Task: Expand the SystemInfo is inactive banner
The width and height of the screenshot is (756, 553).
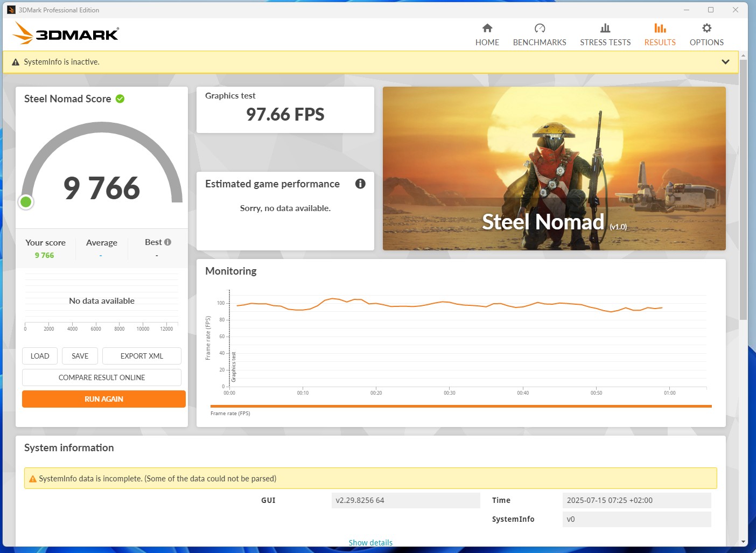Action: click(x=725, y=62)
